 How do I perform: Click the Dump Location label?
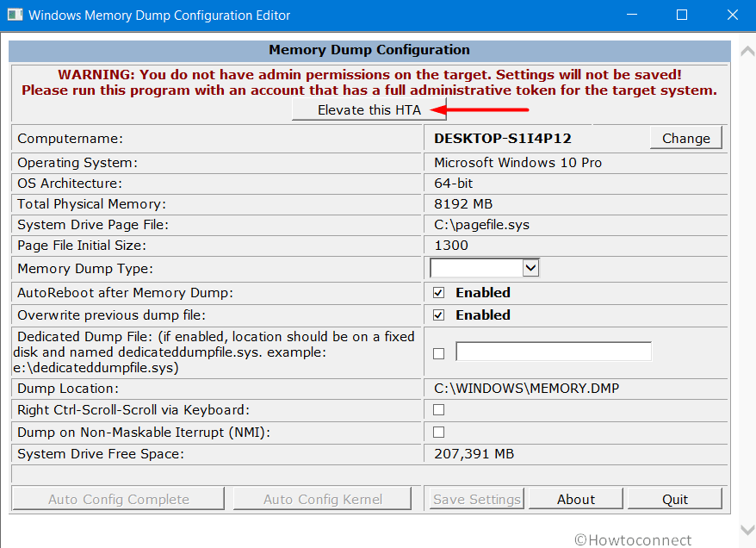click(x=67, y=389)
